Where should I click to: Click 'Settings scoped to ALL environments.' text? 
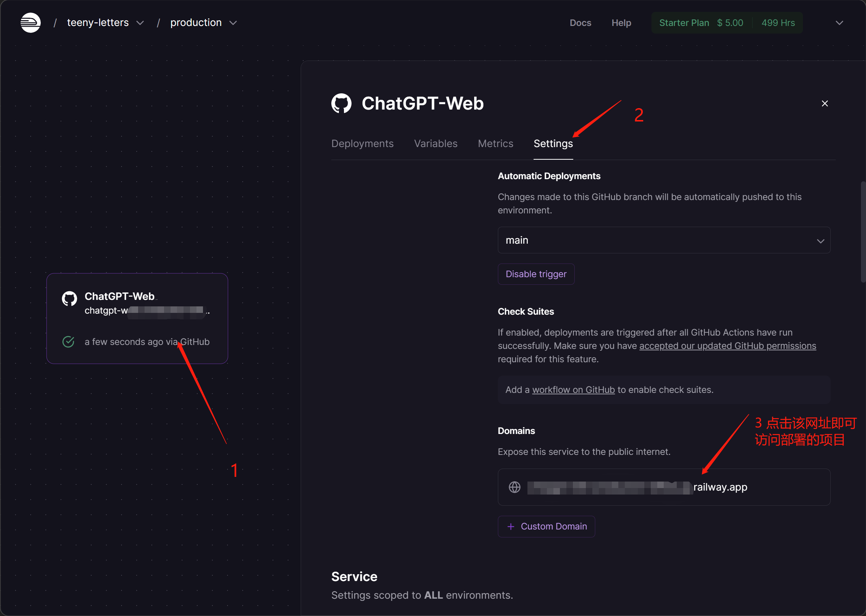(x=422, y=595)
